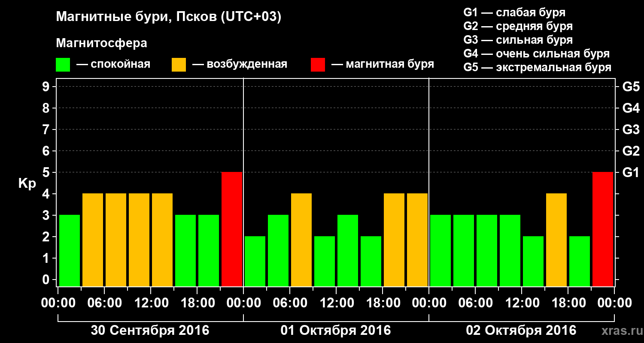
Task: Click the green 06:00–09:00 bar on 02 Октября
Action: pyautogui.click(x=487, y=250)
